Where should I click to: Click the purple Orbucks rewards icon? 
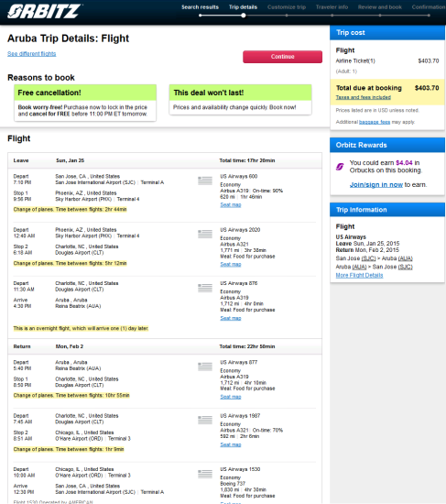[x=340, y=167]
